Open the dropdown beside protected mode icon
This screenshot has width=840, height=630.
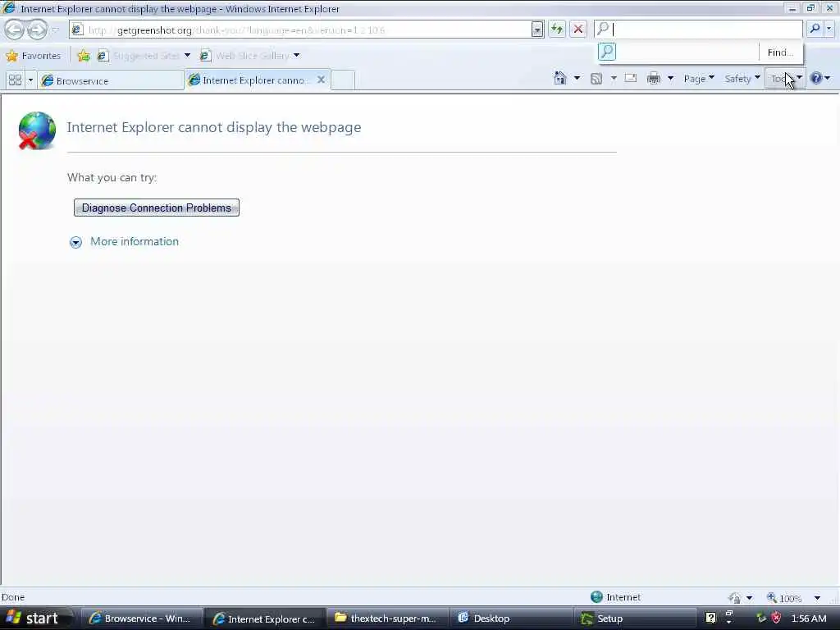750,598
